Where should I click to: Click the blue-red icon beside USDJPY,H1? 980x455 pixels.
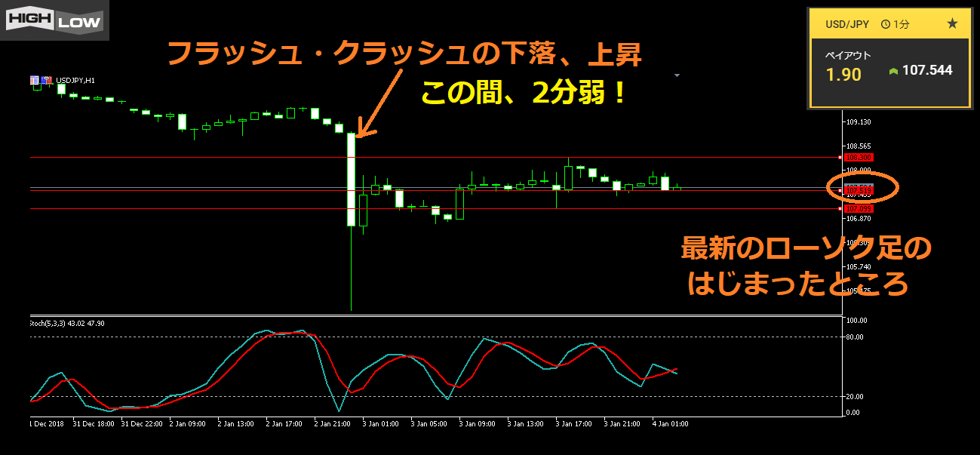tap(46, 80)
